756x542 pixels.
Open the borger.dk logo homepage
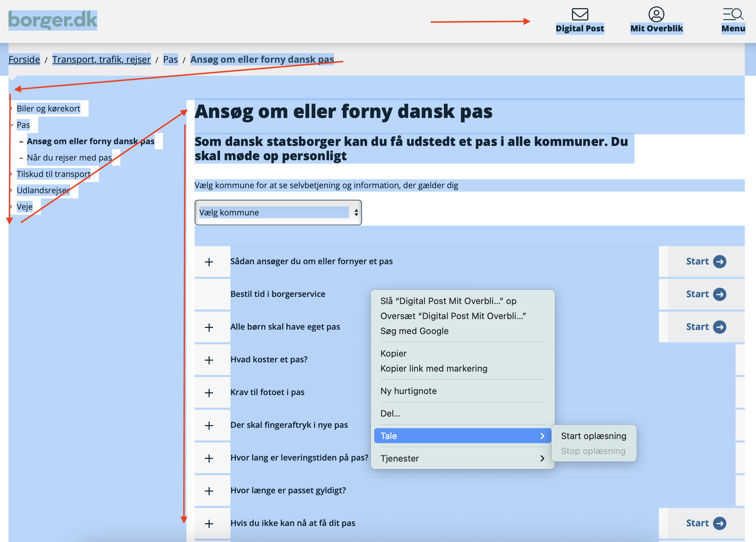53,20
